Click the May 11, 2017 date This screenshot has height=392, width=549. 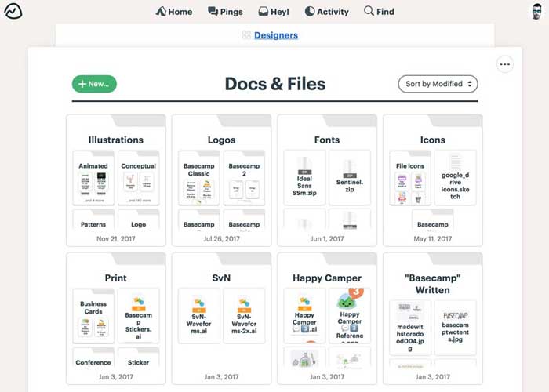(432, 238)
